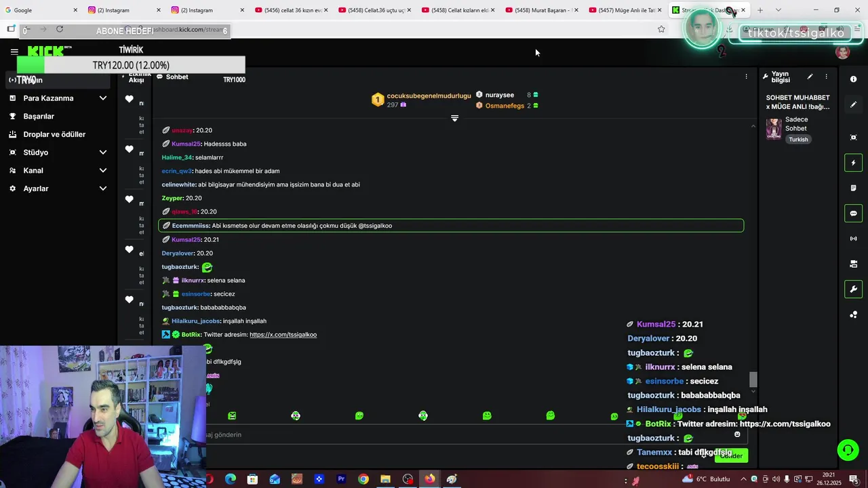868x488 pixels.
Task: Click the Sadece Sohbet category thumbnail
Action: (x=774, y=129)
